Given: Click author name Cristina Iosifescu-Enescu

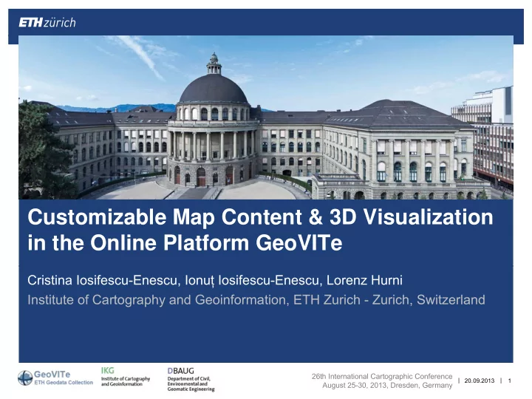Looking at the screenshot, I should tap(102, 281).
